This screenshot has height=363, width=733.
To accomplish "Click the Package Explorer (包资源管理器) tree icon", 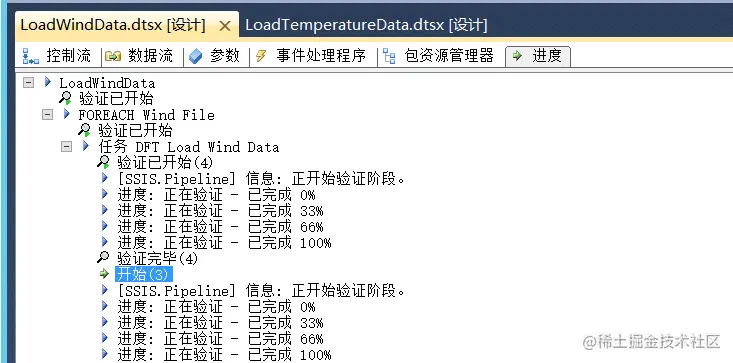I will coord(389,57).
